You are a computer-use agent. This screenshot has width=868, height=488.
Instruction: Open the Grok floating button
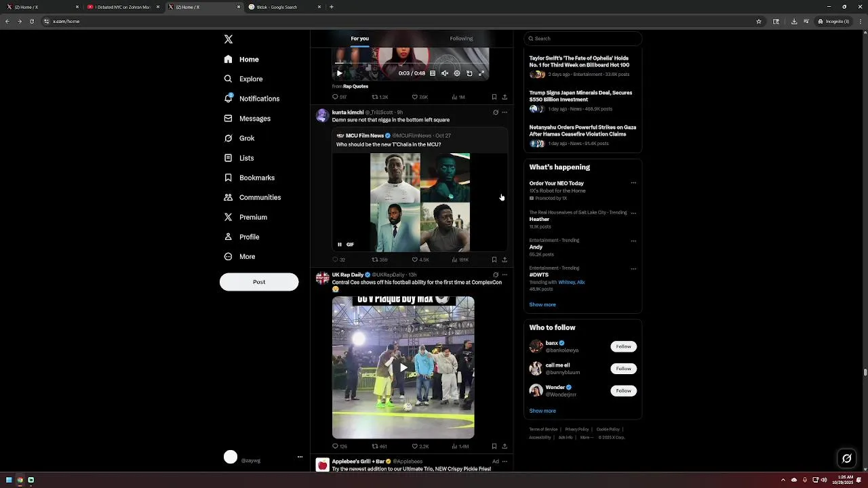coord(846,459)
